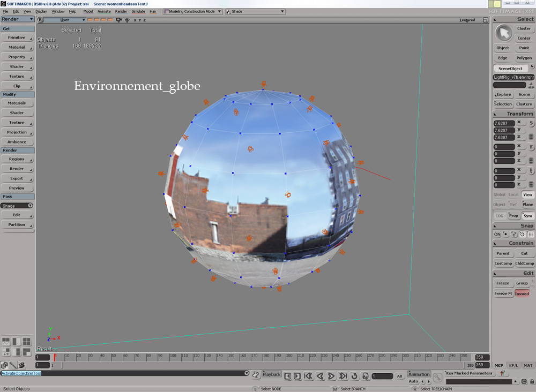Viewport: 536px width, 392px height.
Task: Play the animation backward
Action: point(320,376)
